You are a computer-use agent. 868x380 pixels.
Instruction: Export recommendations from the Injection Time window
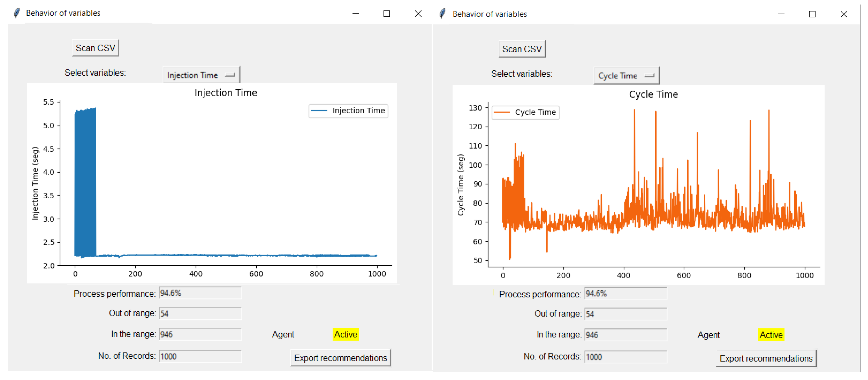[x=340, y=358]
